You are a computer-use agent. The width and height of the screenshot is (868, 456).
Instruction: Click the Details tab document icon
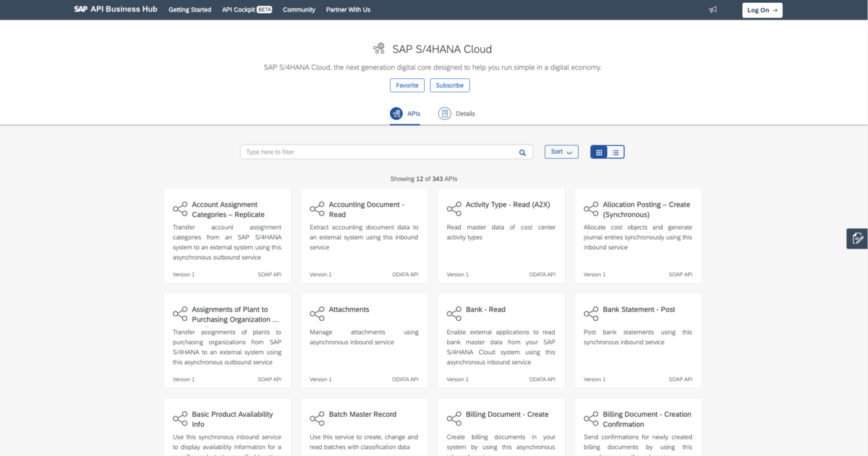[x=445, y=113]
